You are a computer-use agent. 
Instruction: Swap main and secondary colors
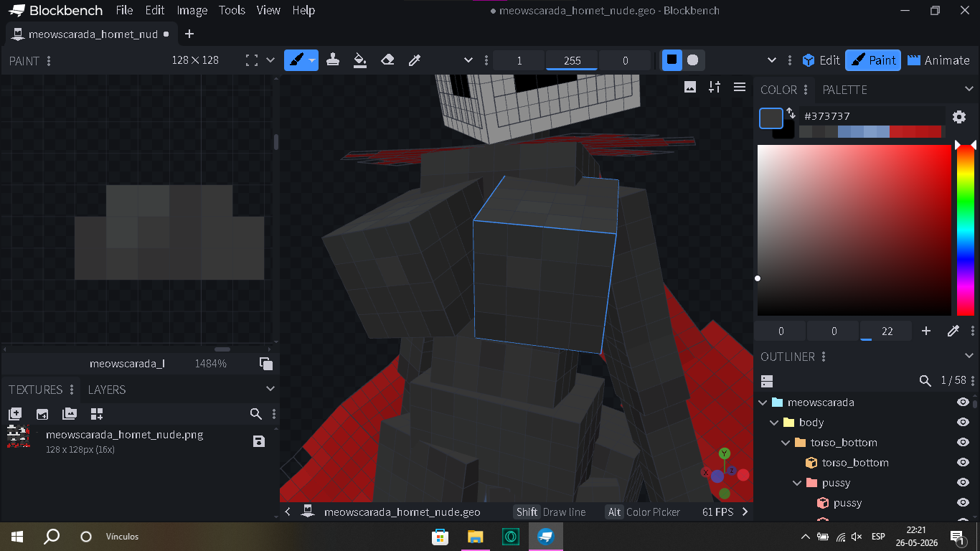791,113
